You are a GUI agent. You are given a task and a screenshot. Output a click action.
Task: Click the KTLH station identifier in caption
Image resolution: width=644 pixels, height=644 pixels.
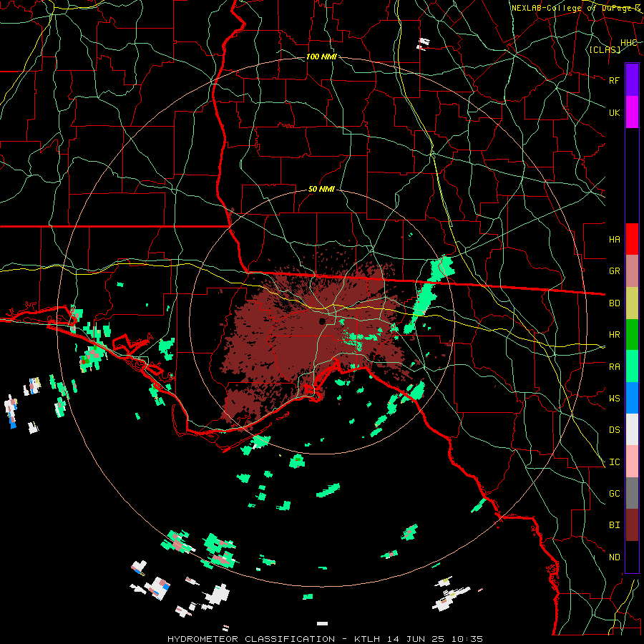(367, 639)
